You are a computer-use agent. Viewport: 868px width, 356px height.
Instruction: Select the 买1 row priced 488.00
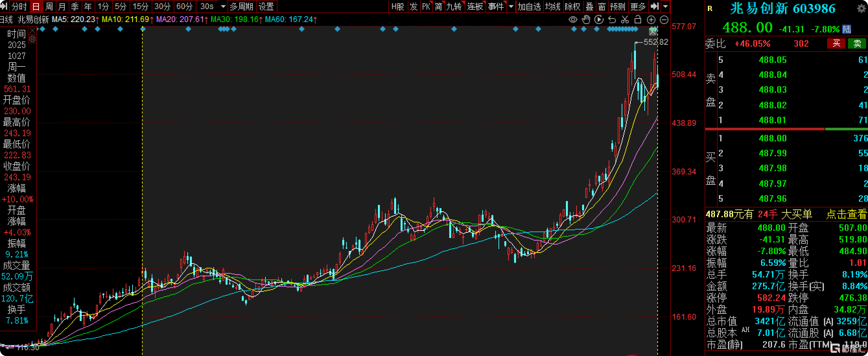(792, 138)
